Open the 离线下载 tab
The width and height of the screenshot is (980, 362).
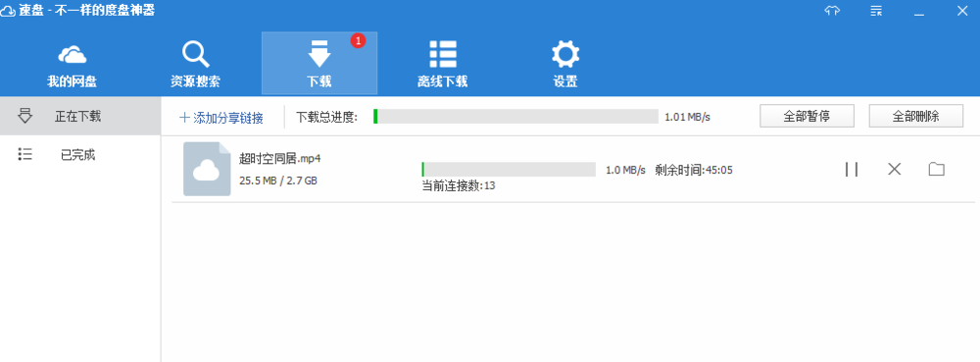(x=443, y=64)
